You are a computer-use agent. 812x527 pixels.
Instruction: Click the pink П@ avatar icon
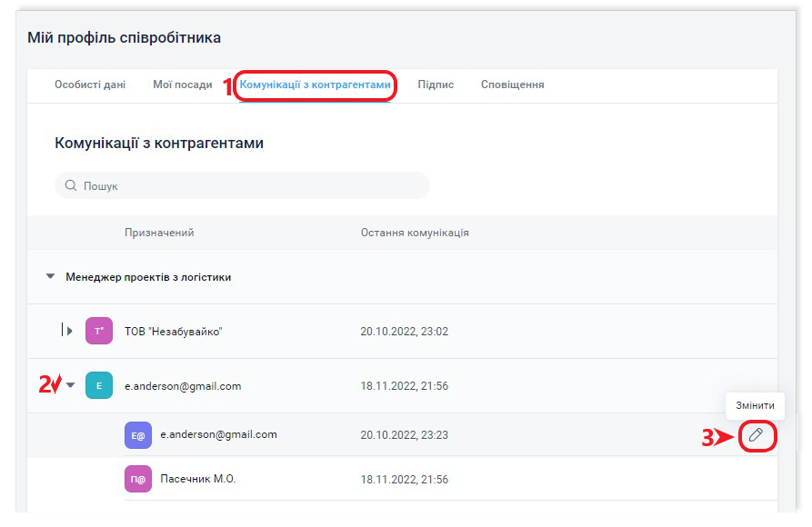click(x=138, y=479)
